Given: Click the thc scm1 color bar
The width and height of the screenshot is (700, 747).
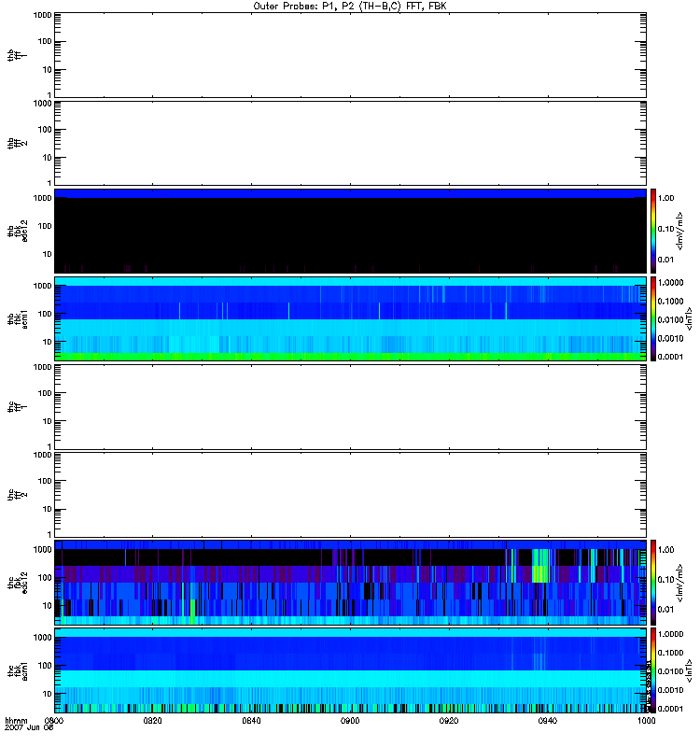Looking at the screenshot, I should (x=653, y=670).
